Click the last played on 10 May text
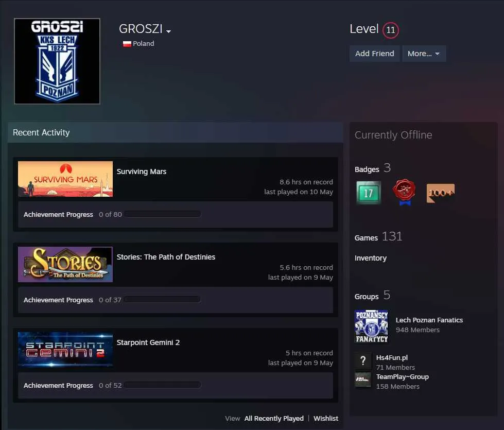 pyautogui.click(x=298, y=192)
